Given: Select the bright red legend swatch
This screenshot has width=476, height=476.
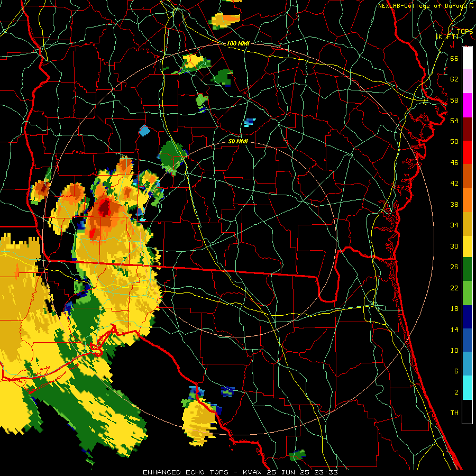Looking at the screenshot, I should click(x=467, y=152).
